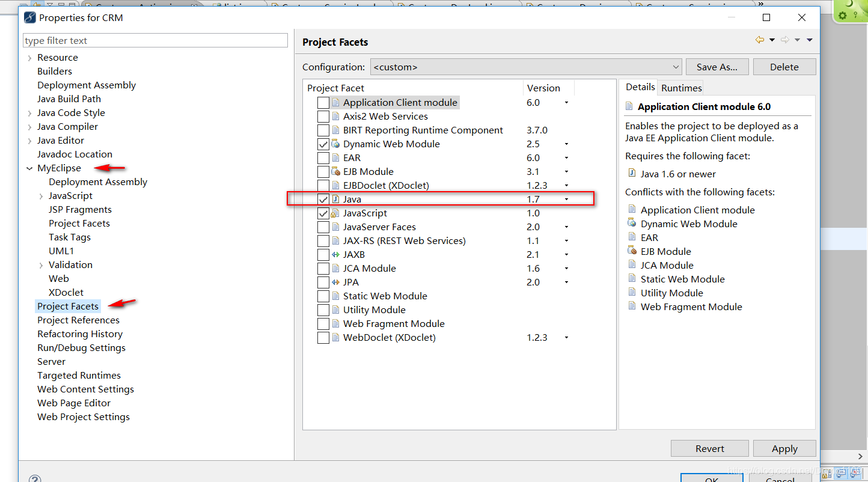
Task: Check the Static Web Module checkbox
Action: point(323,296)
